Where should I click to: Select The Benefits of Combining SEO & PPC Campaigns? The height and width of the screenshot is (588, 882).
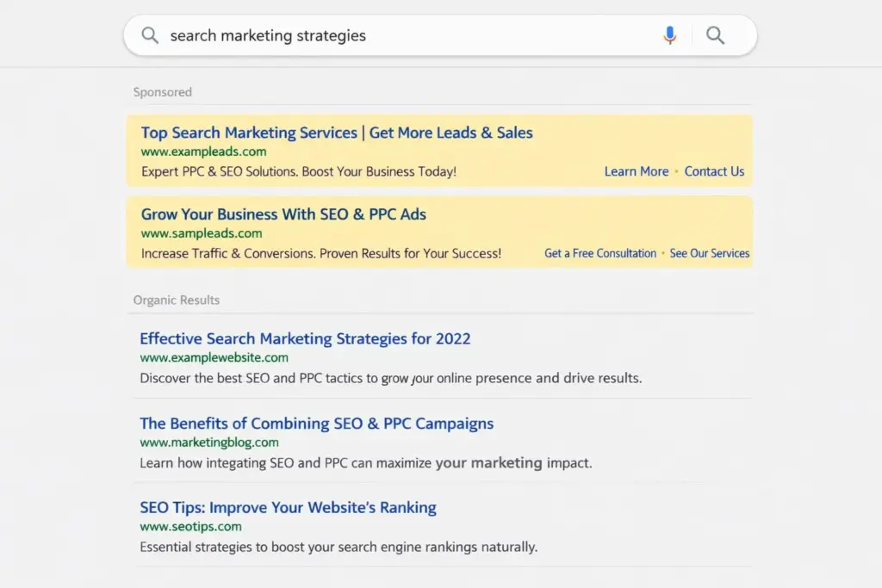(x=316, y=424)
